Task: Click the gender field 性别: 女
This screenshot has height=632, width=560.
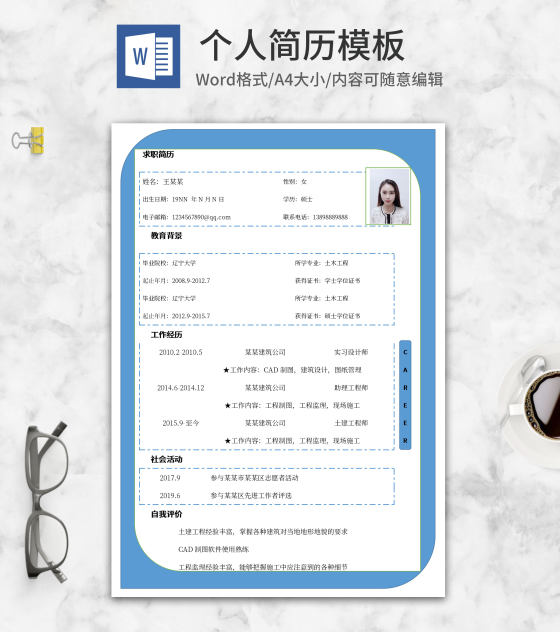Action: tap(295, 182)
